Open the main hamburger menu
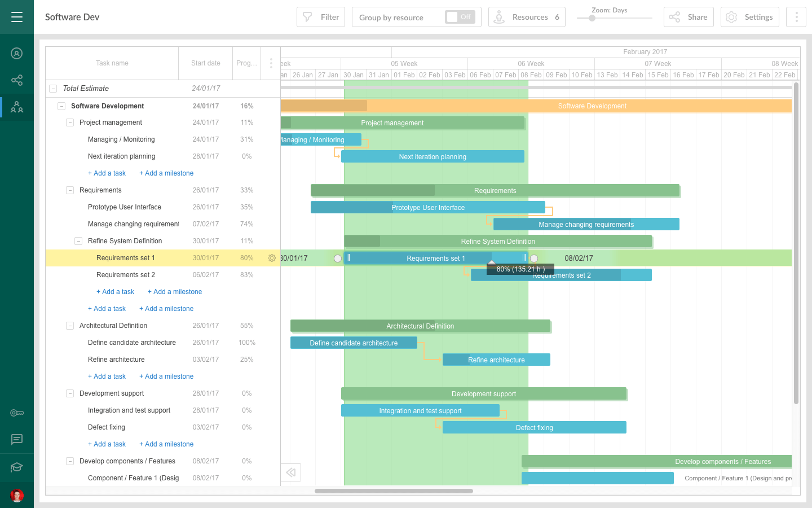The width and height of the screenshot is (812, 508). [16, 17]
